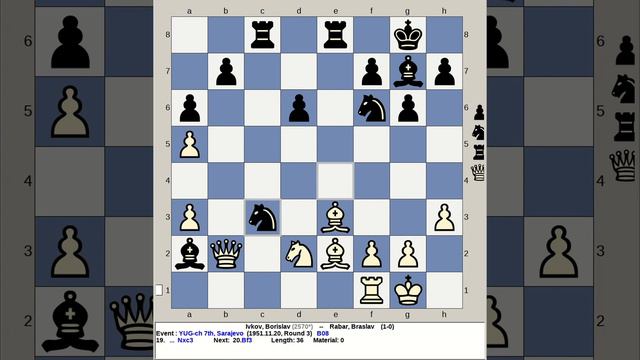Viewport: 640px width, 360px height.
Task: Select the white pawn on g2
Action: 408,254
